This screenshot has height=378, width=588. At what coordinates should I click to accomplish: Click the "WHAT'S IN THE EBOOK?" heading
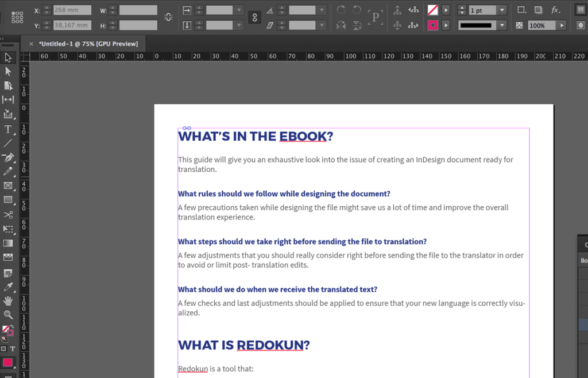click(x=256, y=136)
